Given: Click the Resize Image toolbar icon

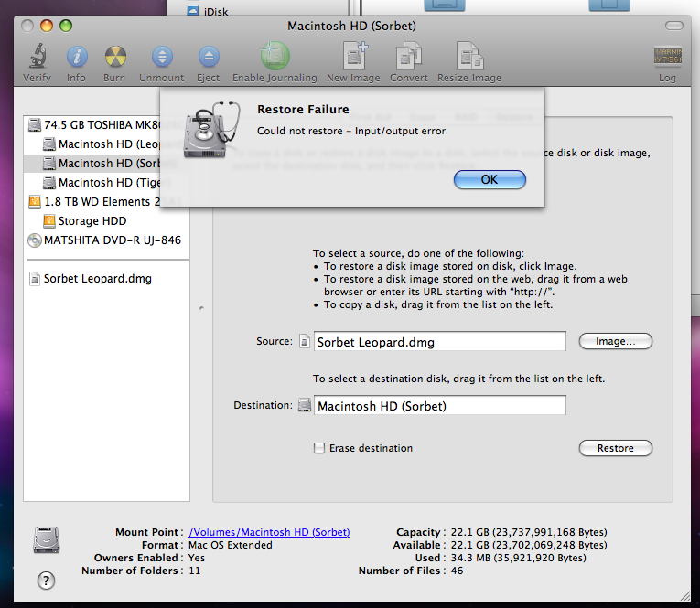Looking at the screenshot, I should tap(469, 56).
